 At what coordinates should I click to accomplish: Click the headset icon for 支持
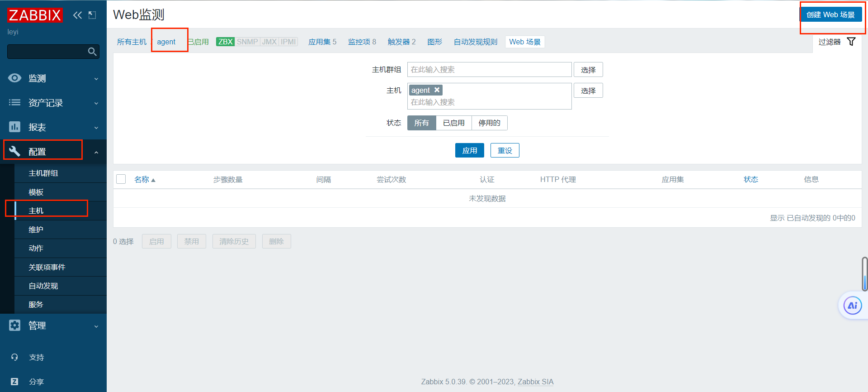[14, 357]
